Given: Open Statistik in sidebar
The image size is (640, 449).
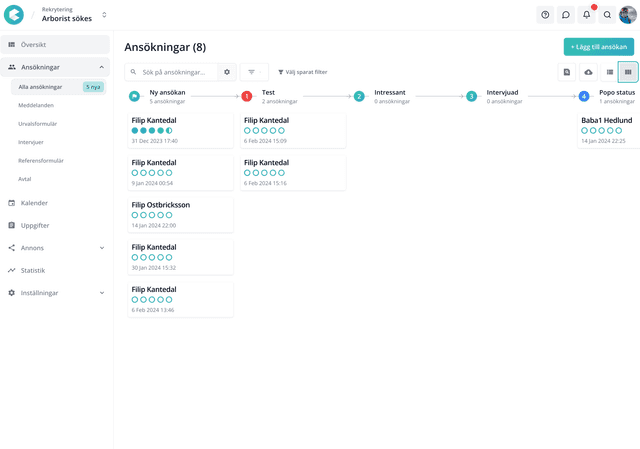Looking at the screenshot, I should tap(33, 270).
